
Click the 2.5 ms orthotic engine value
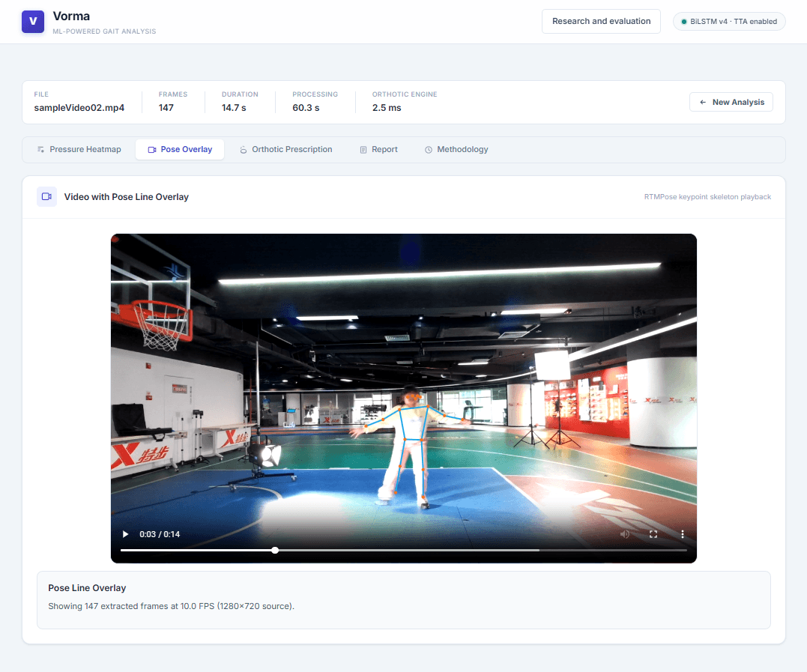pos(387,108)
